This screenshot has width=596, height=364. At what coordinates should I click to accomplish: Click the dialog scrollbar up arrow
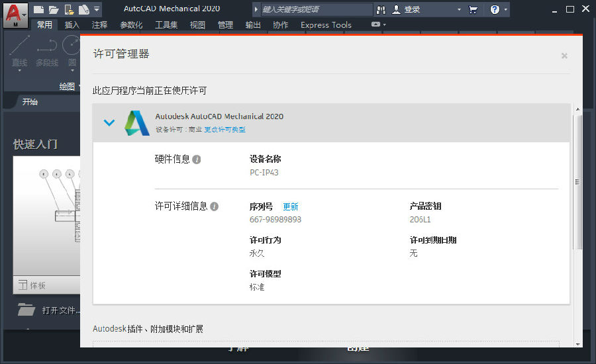coord(577,109)
